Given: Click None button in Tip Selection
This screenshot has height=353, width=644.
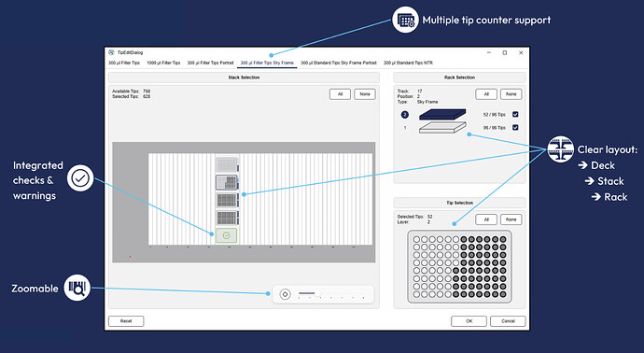Looking at the screenshot, I should 511,219.
